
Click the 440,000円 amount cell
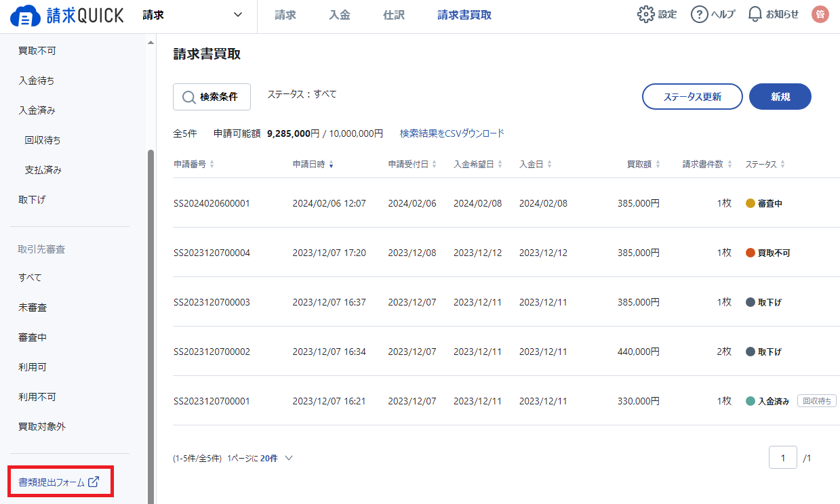tap(639, 352)
